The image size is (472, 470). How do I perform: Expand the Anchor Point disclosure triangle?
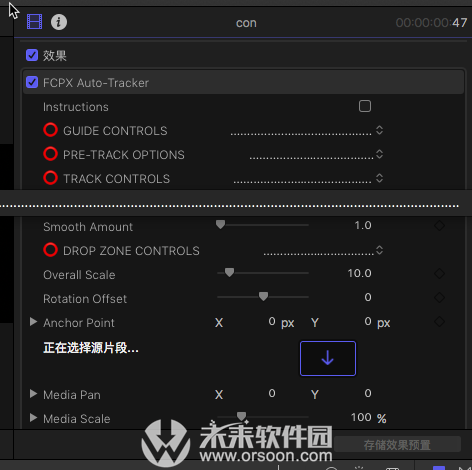click(x=33, y=322)
